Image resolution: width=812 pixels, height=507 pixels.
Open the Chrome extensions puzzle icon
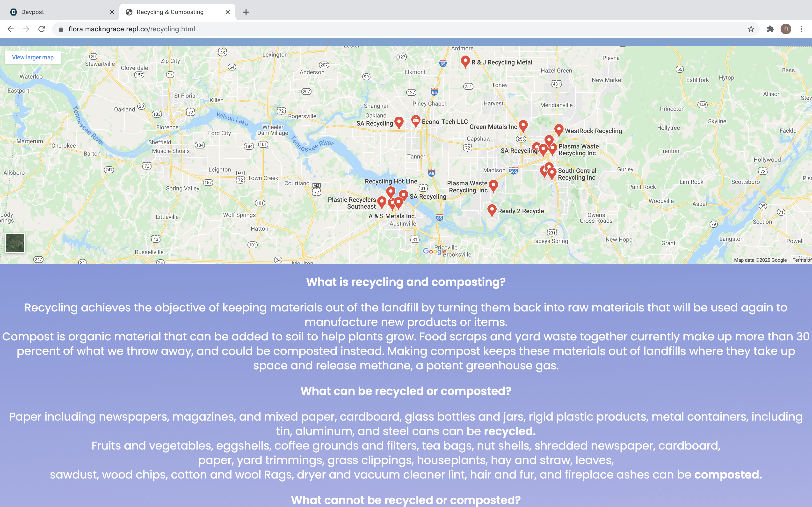point(770,29)
